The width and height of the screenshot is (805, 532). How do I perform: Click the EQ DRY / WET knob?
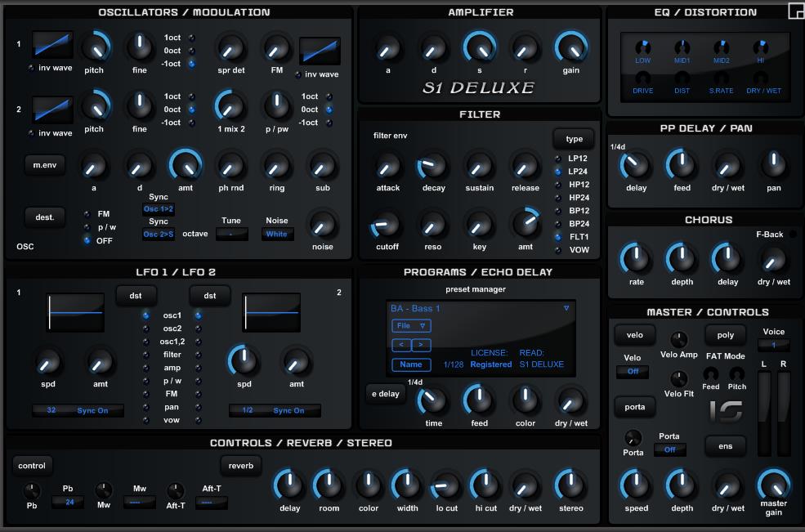point(760,78)
